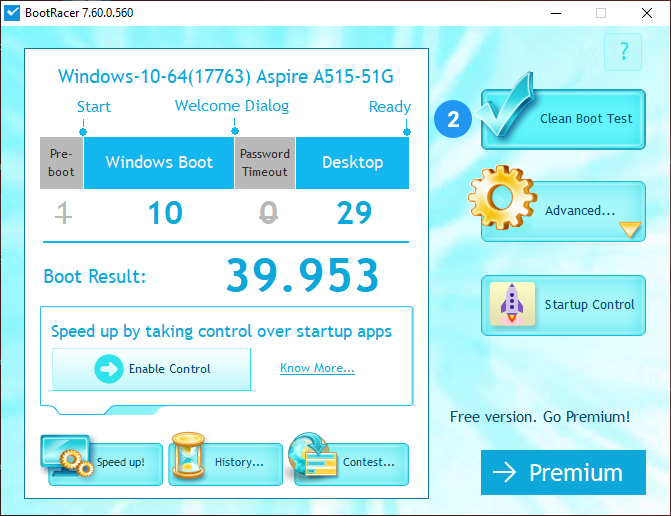
Task: Open the History... button
Action: coord(226,464)
